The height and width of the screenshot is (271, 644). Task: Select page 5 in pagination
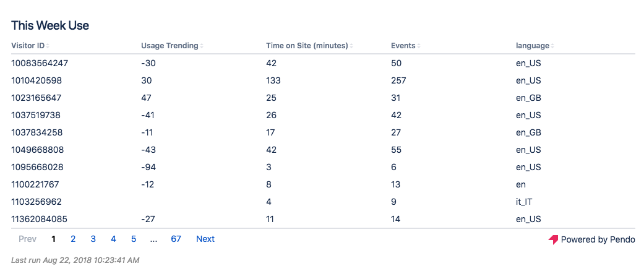tap(134, 239)
